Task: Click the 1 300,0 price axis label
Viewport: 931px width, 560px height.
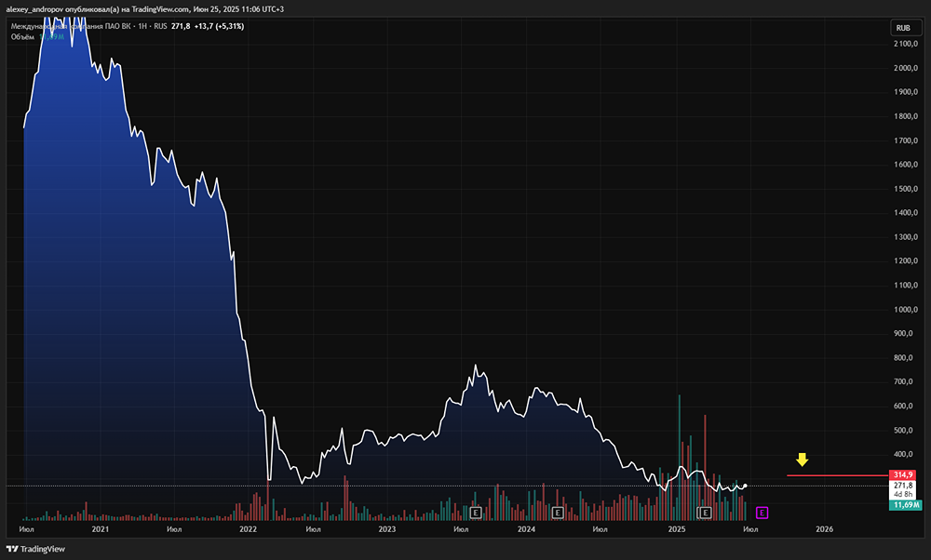Action: pos(906,236)
